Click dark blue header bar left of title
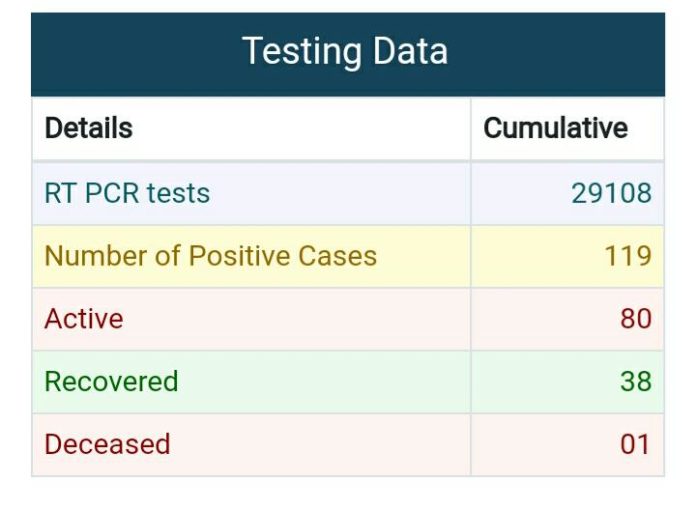Image resolution: width=696 pixels, height=510 pixels. (x=133, y=54)
